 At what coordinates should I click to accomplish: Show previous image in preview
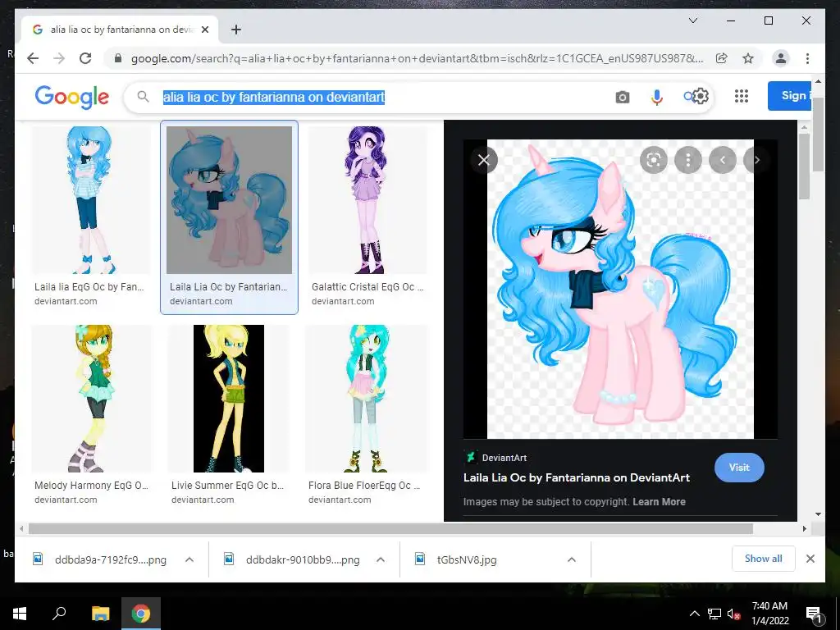(x=722, y=160)
